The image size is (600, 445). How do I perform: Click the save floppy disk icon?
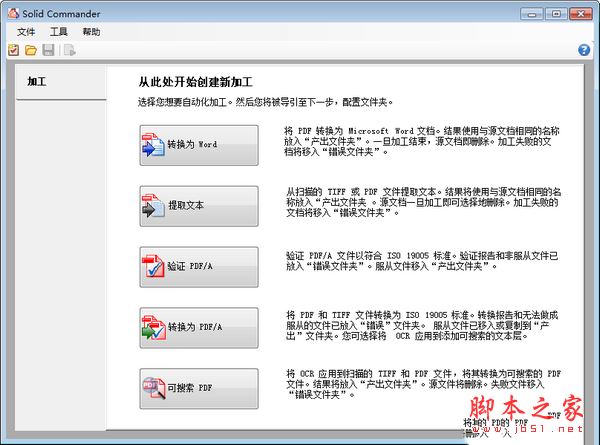pos(48,50)
